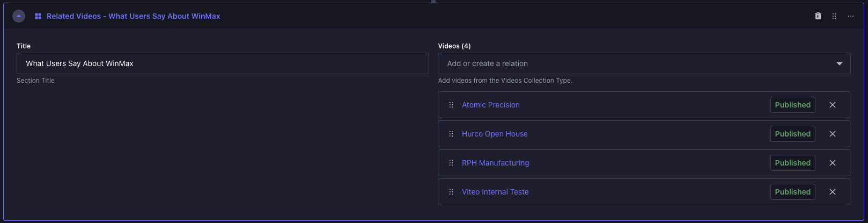This screenshot has width=868, height=223.
Task: Open the Add or create a relation dropdown
Action: coord(644,63)
